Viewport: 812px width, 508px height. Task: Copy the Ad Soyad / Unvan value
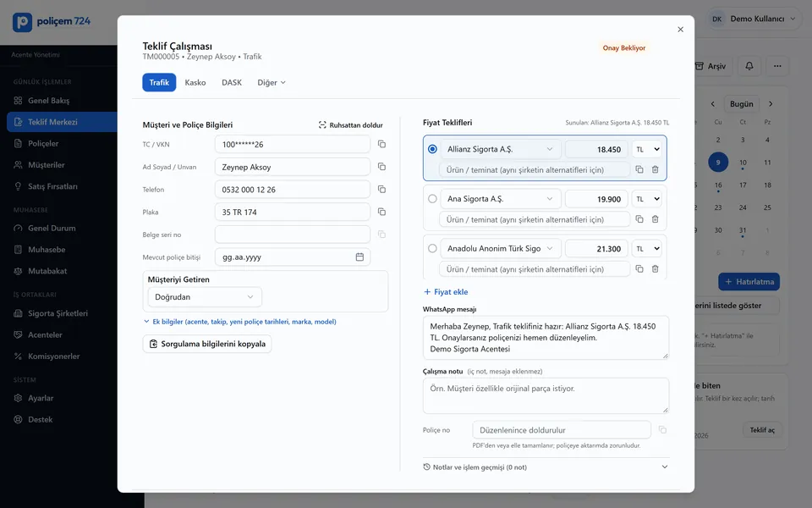tap(381, 167)
